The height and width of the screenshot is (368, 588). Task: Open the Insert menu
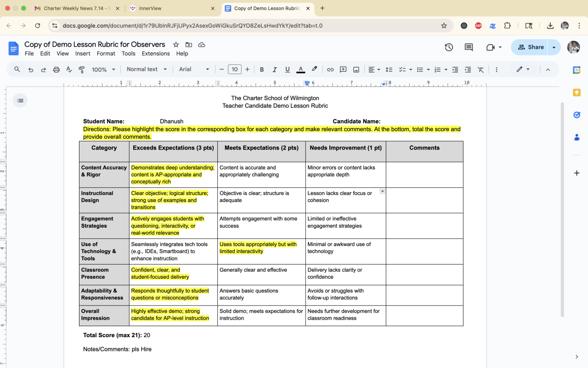83,53
